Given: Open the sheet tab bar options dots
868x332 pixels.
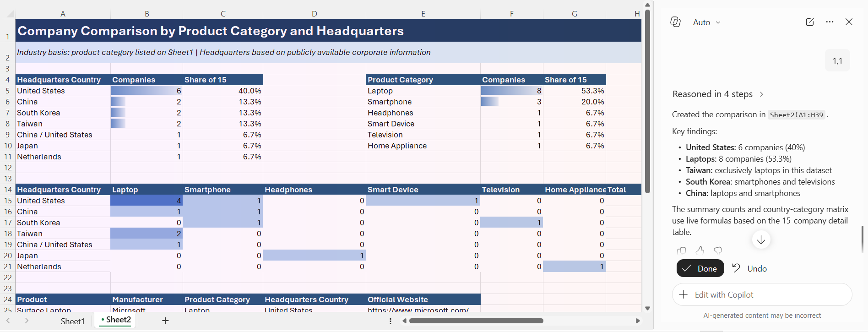Looking at the screenshot, I should tap(390, 321).
